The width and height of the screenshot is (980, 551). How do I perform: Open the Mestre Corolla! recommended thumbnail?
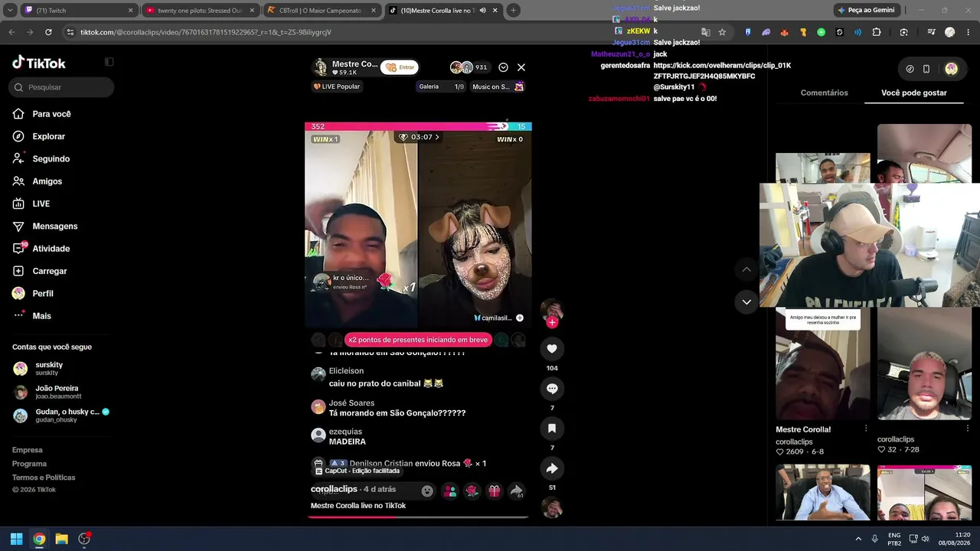tap(822, 364)
